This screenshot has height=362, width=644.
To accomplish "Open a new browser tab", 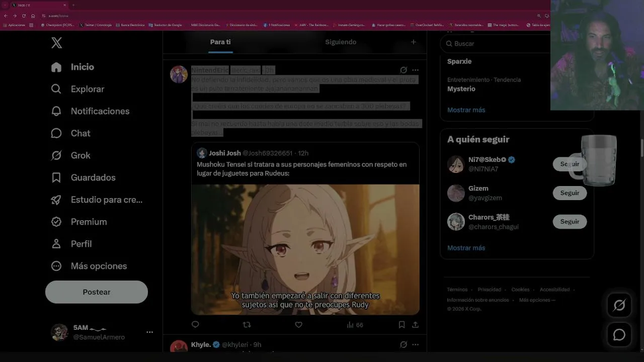I will click(x=73, y=5).
